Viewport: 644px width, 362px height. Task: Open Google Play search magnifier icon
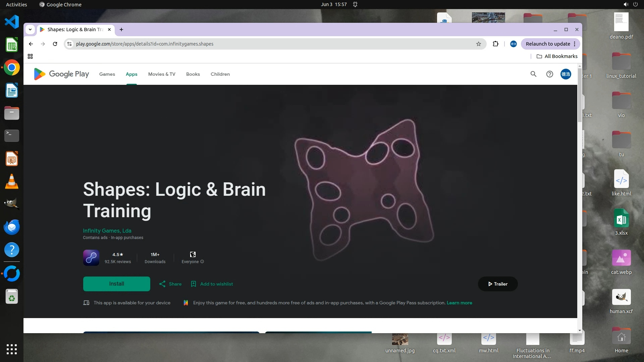click(x=533, y=74)
